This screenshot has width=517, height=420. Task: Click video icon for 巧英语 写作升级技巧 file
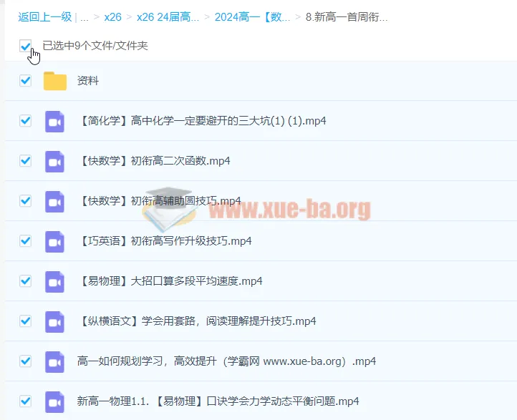click(x=54, y=241)
